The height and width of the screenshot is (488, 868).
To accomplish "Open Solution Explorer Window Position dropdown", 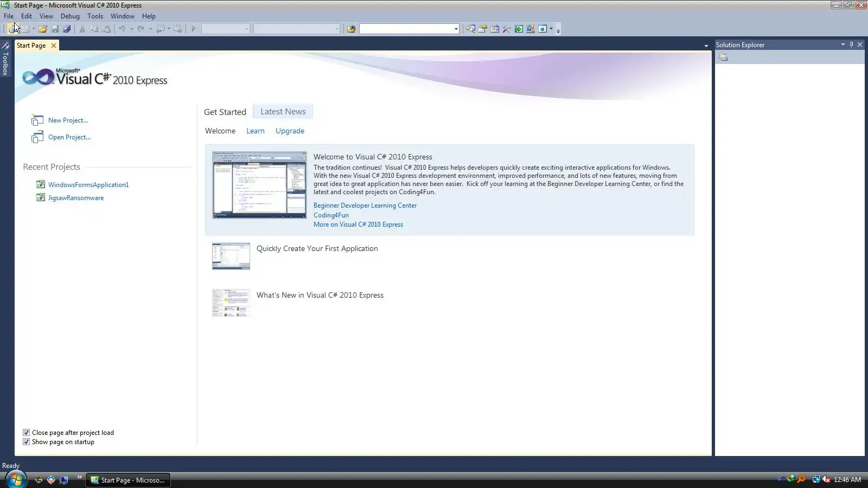I will [x=843, y=44].
